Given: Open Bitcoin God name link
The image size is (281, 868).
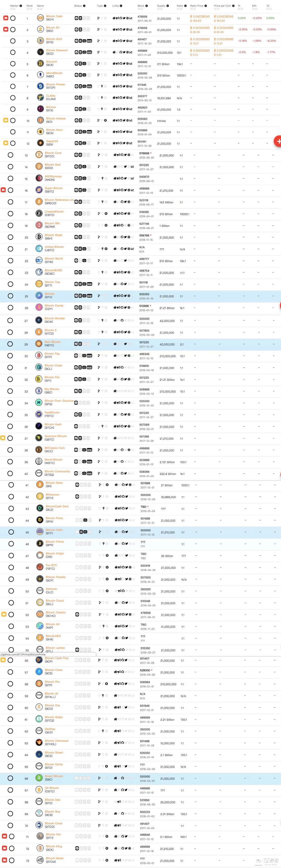Looking at the screenshot, I should click(53, 165).
